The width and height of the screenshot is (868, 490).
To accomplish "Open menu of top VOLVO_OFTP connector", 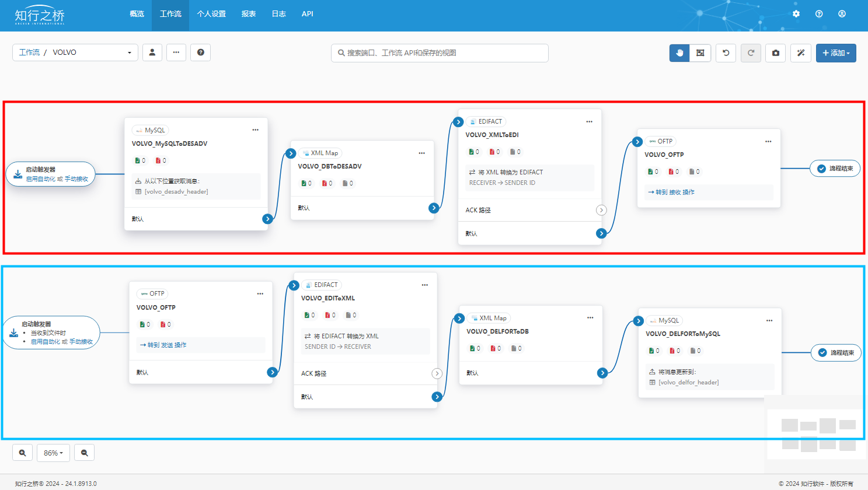I will (x=768, y=141).
